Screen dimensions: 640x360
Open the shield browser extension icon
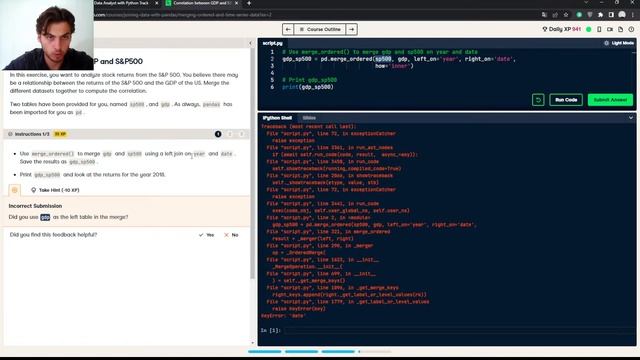coord(590,15)
